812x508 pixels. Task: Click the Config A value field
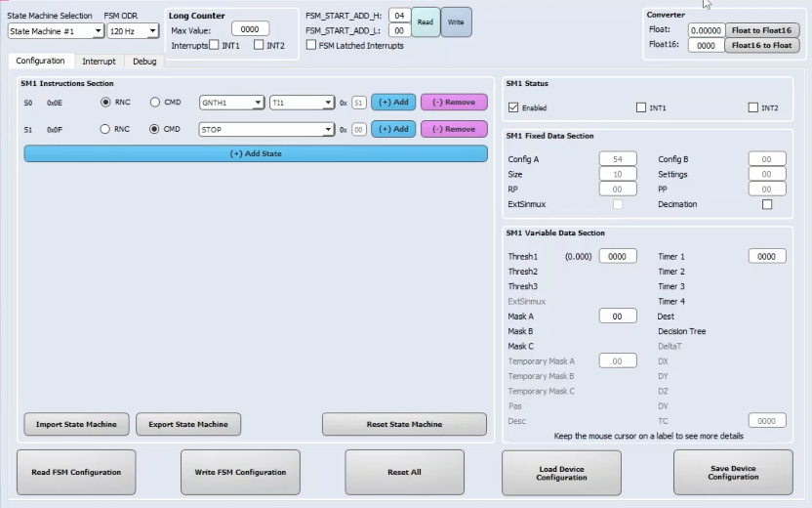[618, 159]
